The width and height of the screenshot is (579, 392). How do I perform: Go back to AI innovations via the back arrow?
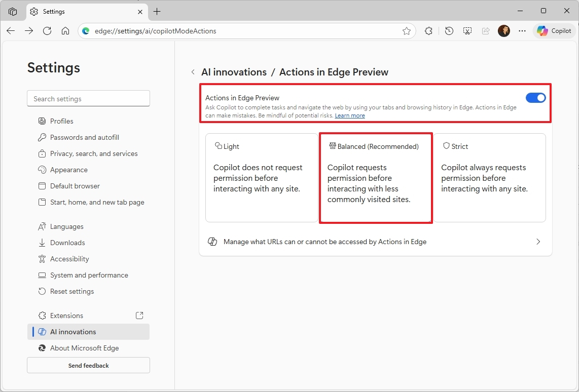click(x=193, y=72)
